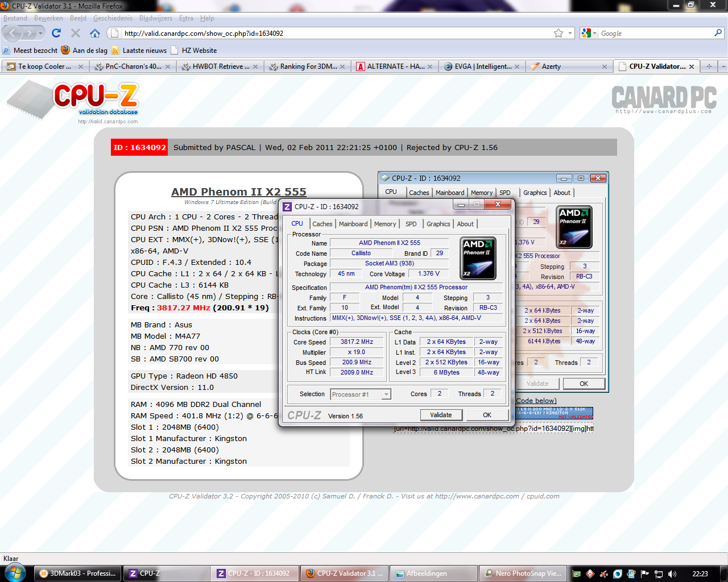Click the Windows Start orb

[15, 572]
